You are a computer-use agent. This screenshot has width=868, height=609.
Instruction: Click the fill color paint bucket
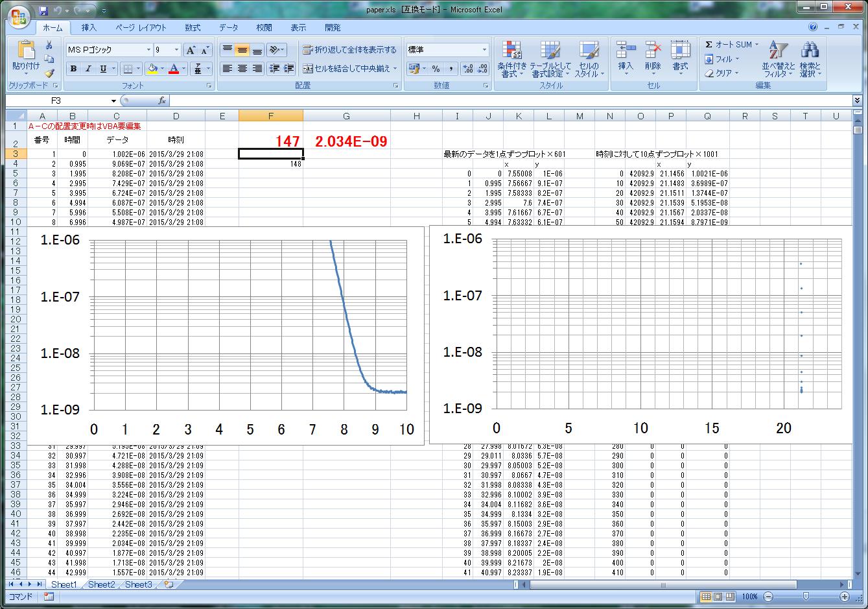pos(152,69)
